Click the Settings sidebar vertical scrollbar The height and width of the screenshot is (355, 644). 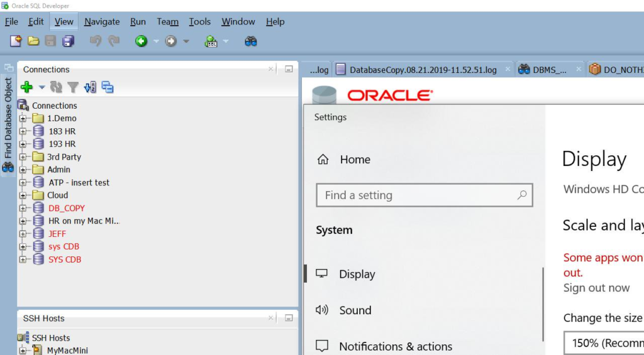coord(543,303)
